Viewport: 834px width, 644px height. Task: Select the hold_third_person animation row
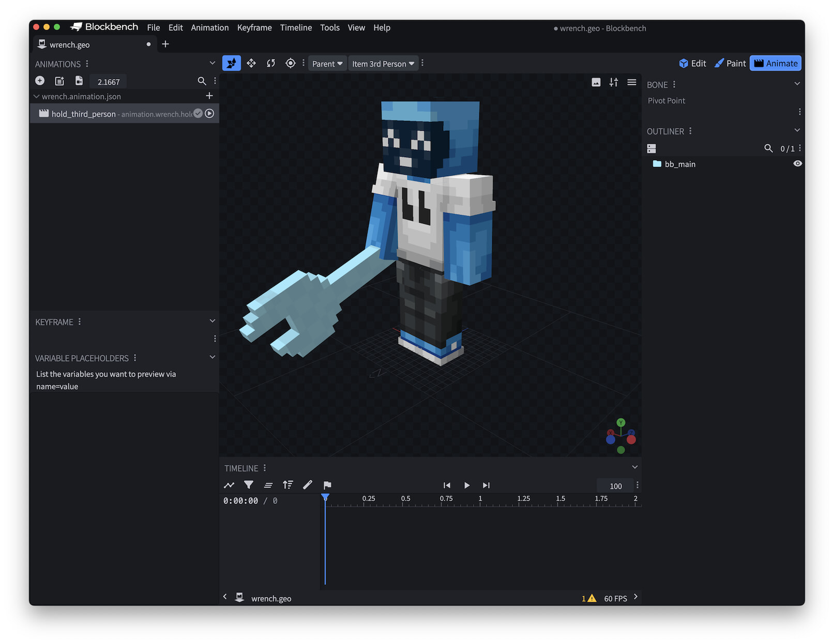124,114
